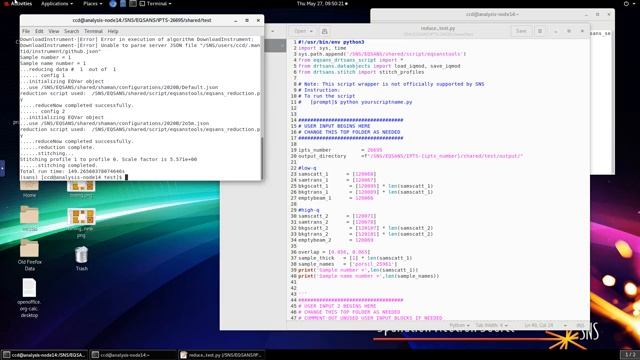Click the small dropdown arrow left of gedit Open button
The height and width of the screenshot is (360, 640).
pyautogui.click(x=273, y=31)
